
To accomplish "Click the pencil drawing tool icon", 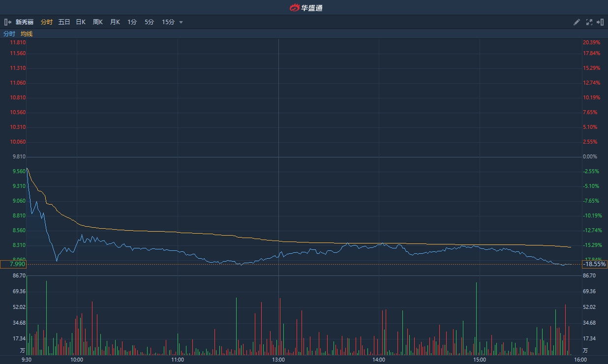I will 577,22.
